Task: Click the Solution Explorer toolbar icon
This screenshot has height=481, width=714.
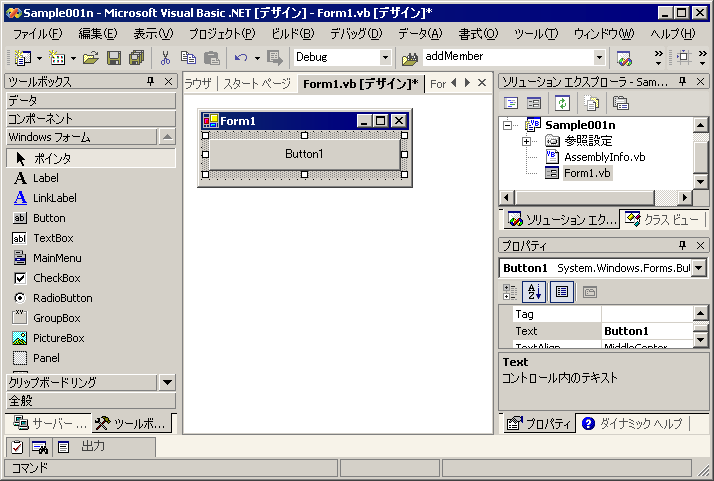Action: [x=624, y=58]
